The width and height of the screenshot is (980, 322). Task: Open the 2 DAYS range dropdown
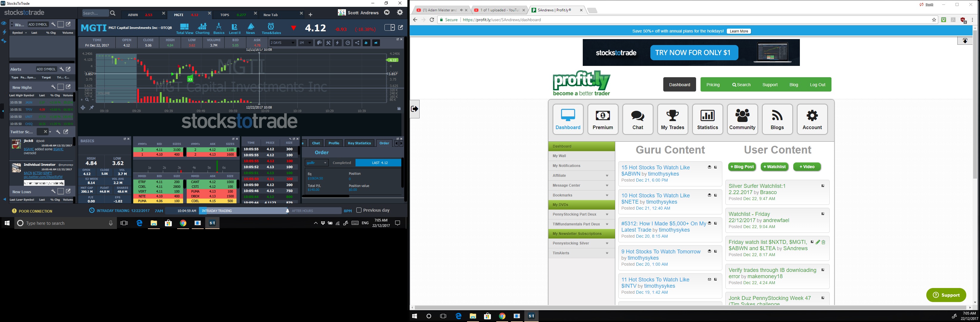[283, 43]
